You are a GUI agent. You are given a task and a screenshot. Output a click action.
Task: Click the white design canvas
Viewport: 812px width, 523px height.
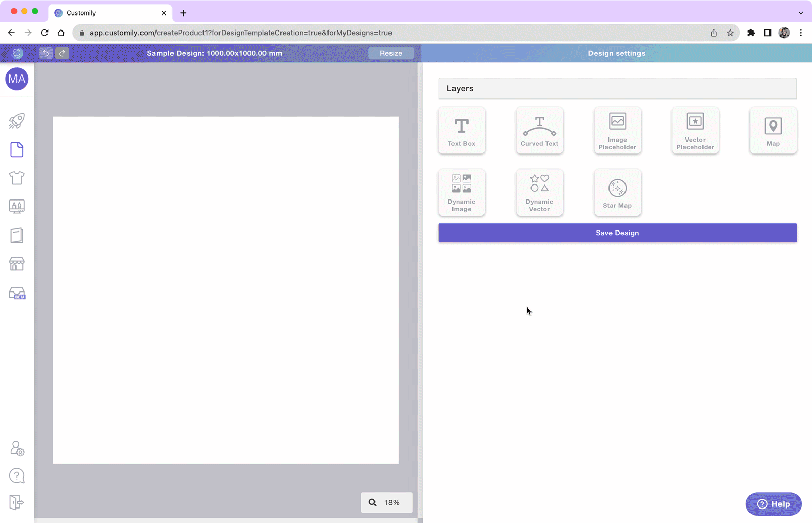pos(226,290)
